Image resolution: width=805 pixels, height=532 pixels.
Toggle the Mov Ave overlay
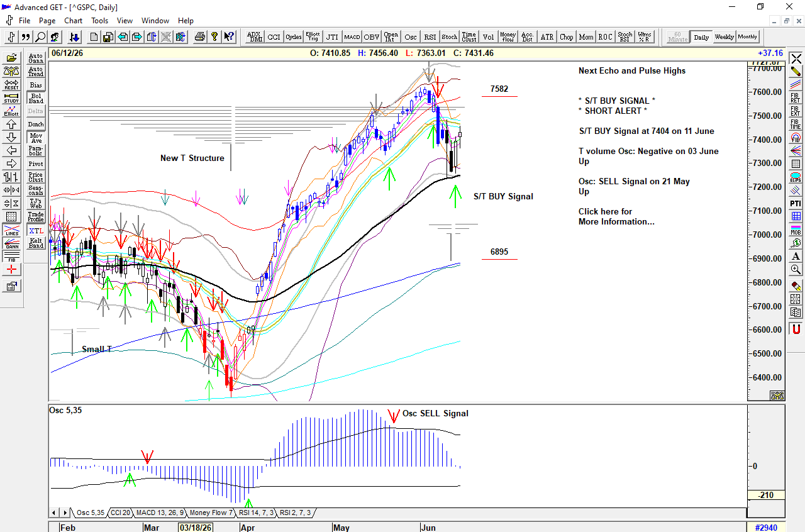tap(36, 138)
